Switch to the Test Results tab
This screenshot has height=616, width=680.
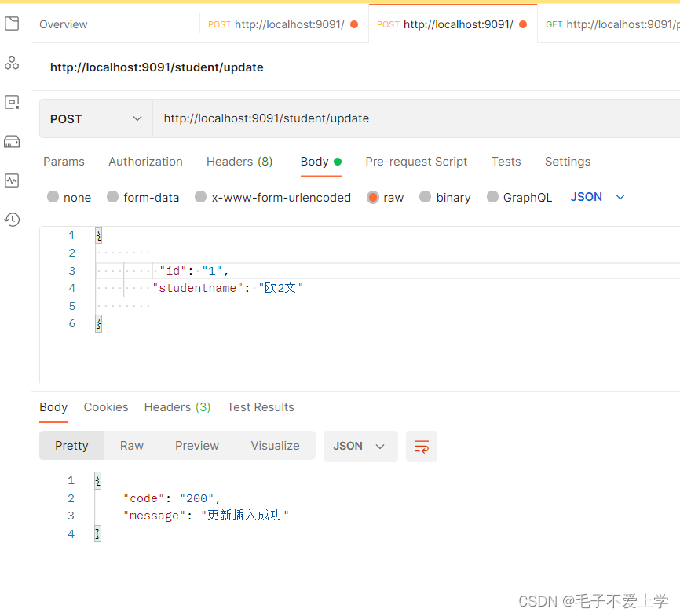coord(260,407)
